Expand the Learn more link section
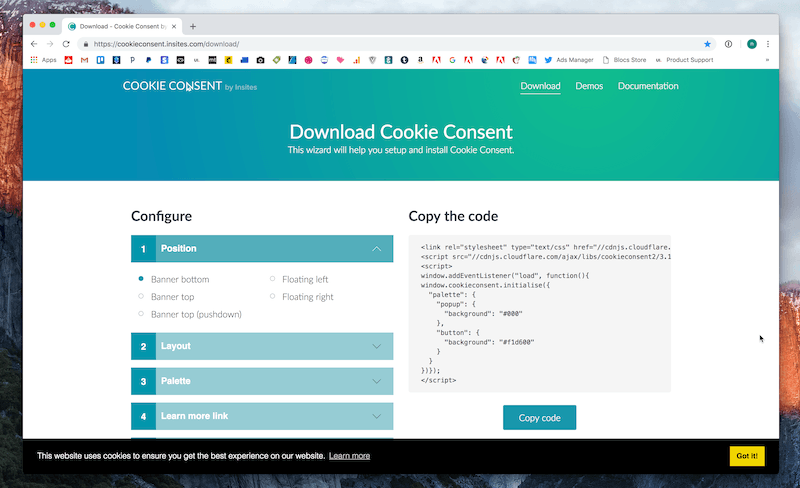 click(262, 416)
